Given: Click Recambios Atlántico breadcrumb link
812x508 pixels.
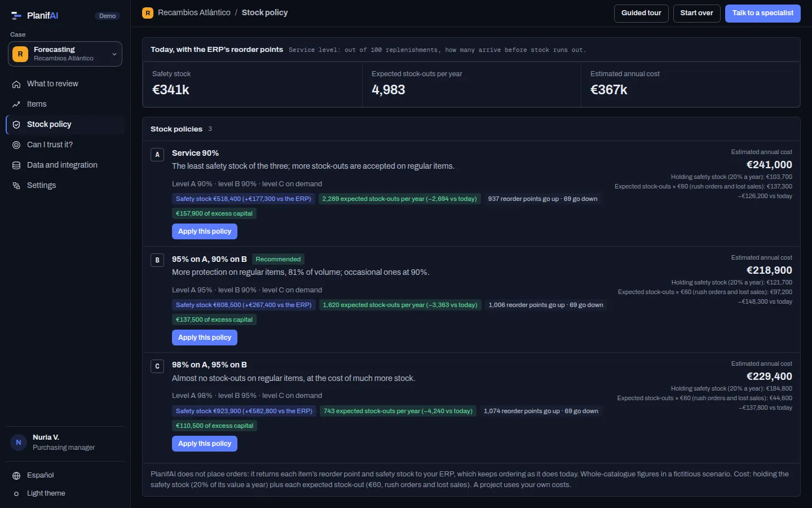Looking at the screenshot, I should (194, 12).
